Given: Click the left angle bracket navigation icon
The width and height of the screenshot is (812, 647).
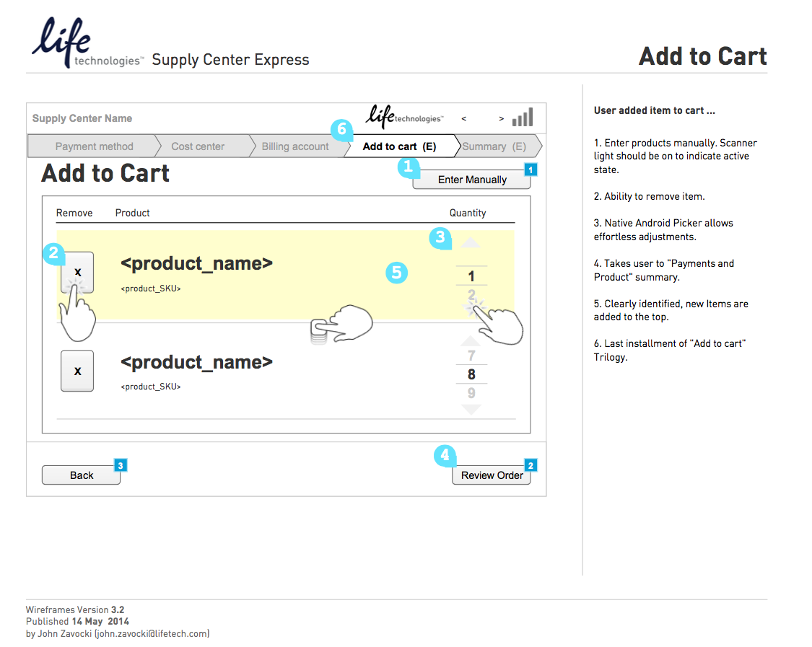Looking at the screenshot, I should click(x=464, y=118).
